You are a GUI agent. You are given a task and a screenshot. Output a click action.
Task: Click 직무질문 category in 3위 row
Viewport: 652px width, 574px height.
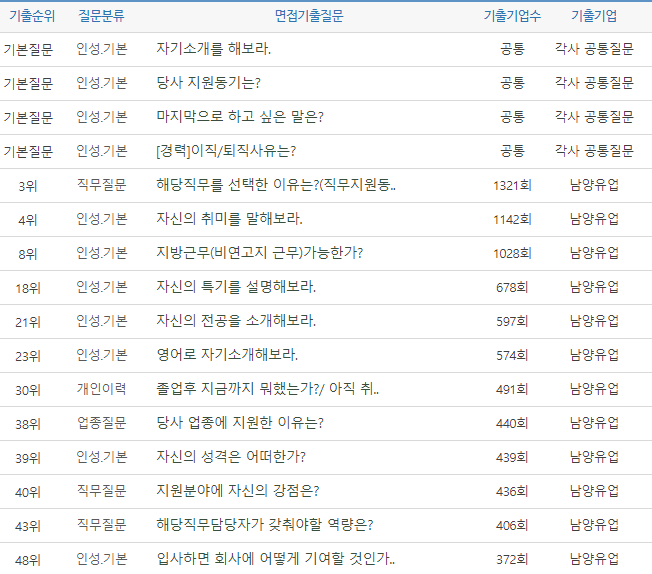click(x=101, y=185)
